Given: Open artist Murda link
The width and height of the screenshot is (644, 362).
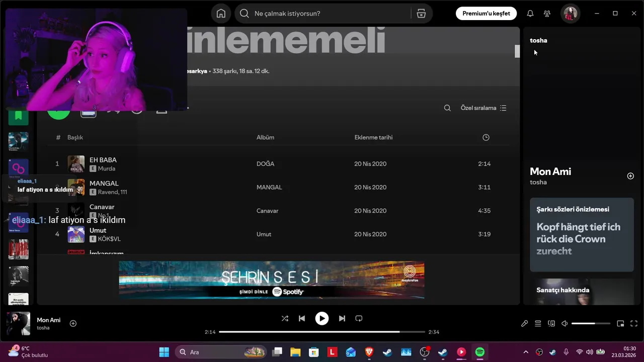Looking at the screenshot, I should point(107,168).
